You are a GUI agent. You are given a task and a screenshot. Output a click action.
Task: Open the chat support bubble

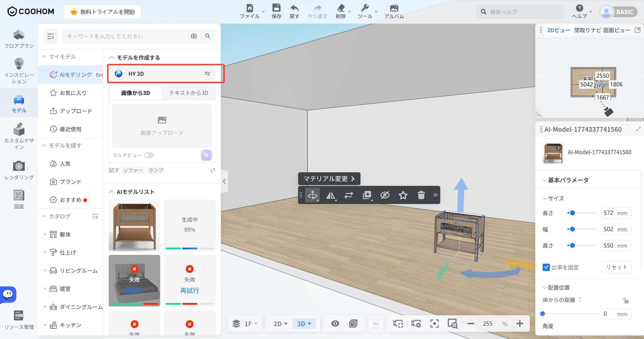pos(8,294)
